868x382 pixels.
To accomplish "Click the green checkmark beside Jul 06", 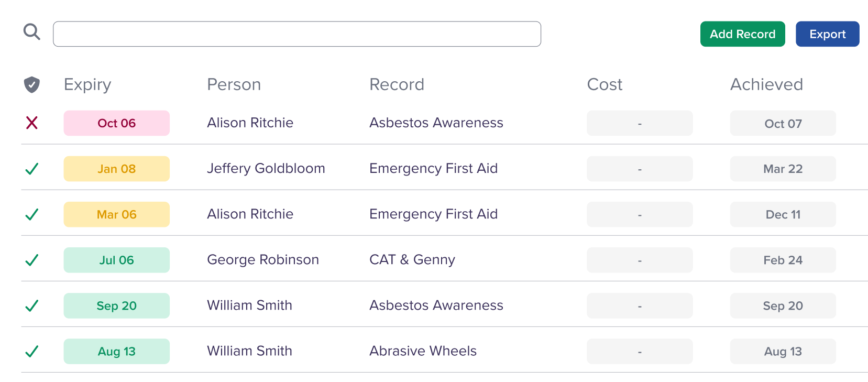I will [32, 260].
